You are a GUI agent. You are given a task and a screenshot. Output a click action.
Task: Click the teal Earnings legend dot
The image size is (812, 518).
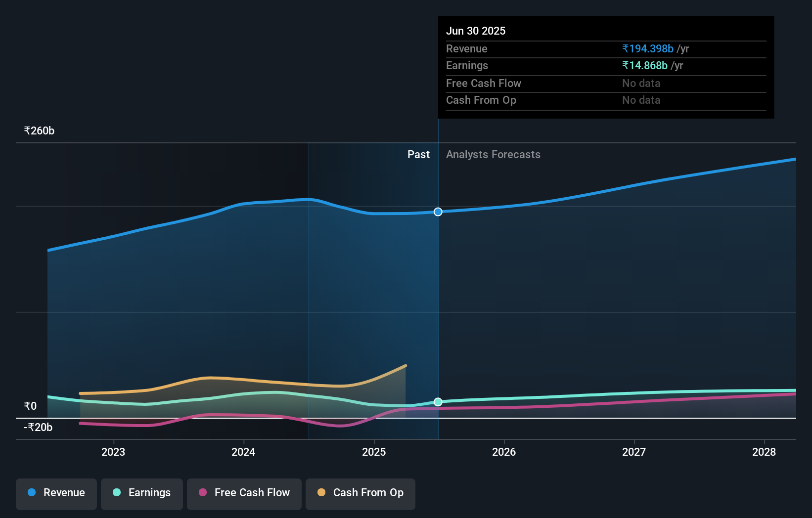pyautogui.click(x=116, y=493)
